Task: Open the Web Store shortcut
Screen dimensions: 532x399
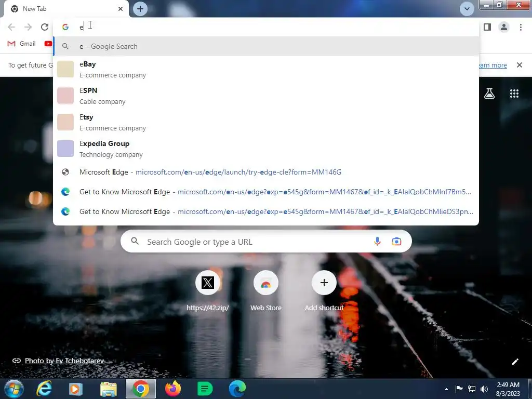Action: click(x=266, y=291)
